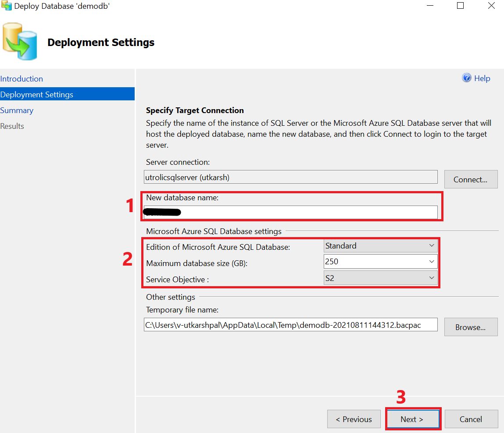
Task: Click the 'Microsoft Azure SQL Database settings' label
Action: [214, 231]
